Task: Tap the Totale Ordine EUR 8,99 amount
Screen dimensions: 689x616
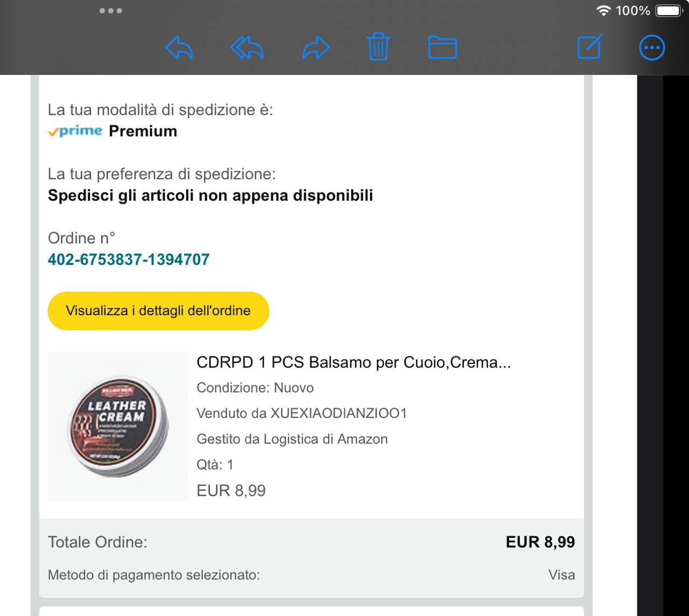Action: click(x=540, y=542)
